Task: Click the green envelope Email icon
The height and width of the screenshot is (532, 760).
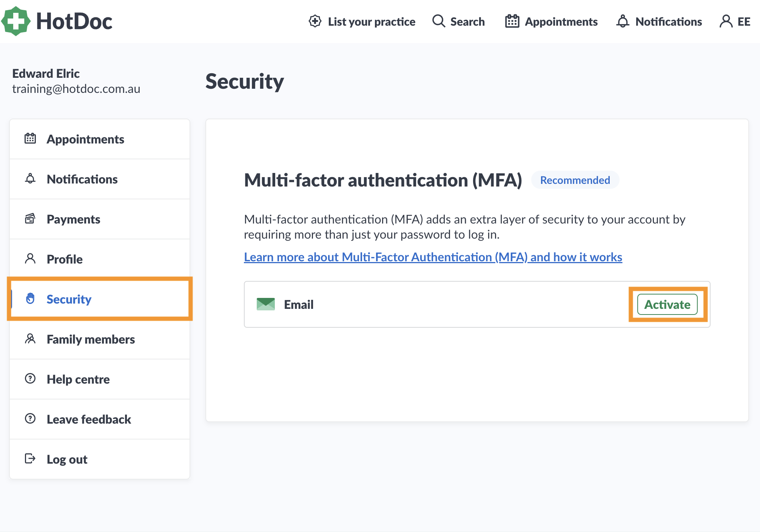Action: 265,304
